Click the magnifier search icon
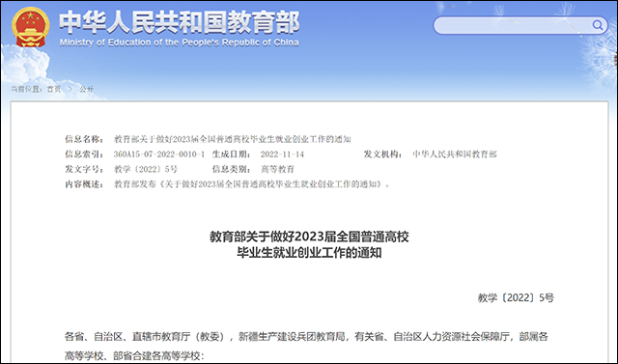Viewport: 618px width, 364px height. (x=598, y=26)
